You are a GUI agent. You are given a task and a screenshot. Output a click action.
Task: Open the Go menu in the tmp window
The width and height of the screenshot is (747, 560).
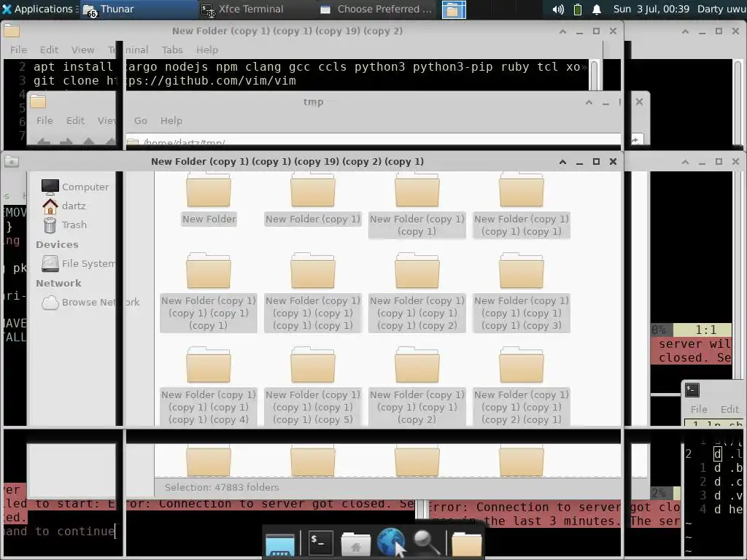(x=141, y=120)
